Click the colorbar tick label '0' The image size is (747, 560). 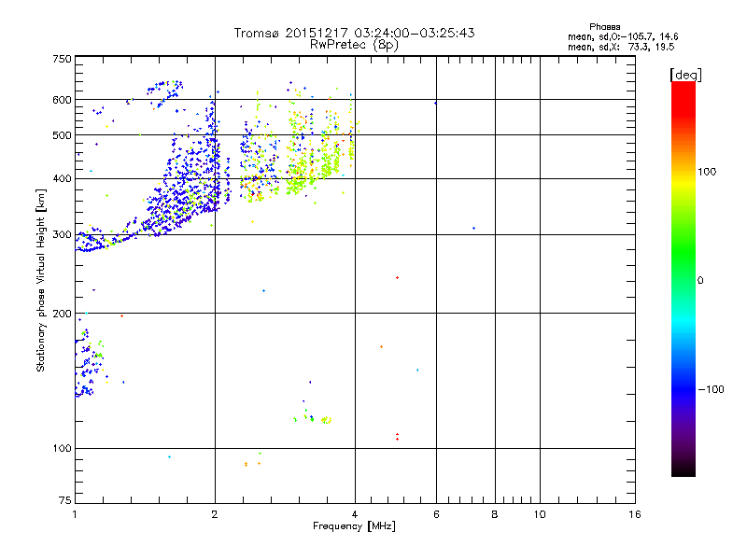(700, 281)
